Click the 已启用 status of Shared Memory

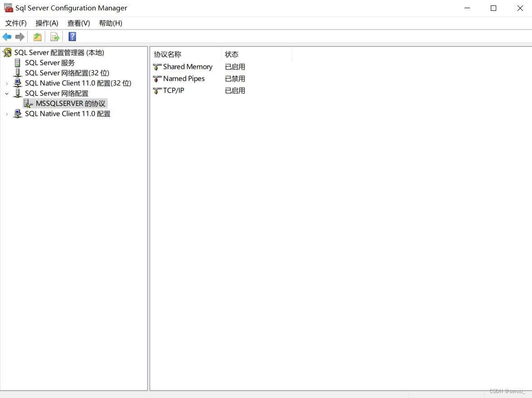235,67
